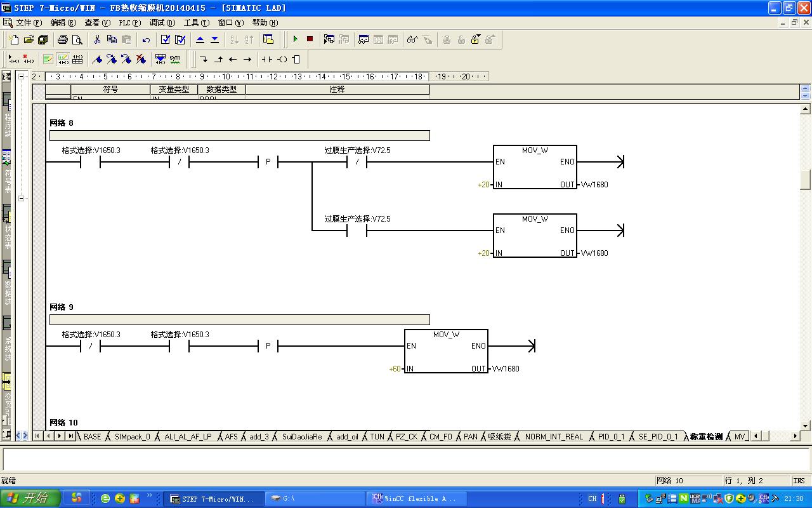Switch to G:\ taskbar window
This screenshot has height=508, width=812.
point(314,498)
